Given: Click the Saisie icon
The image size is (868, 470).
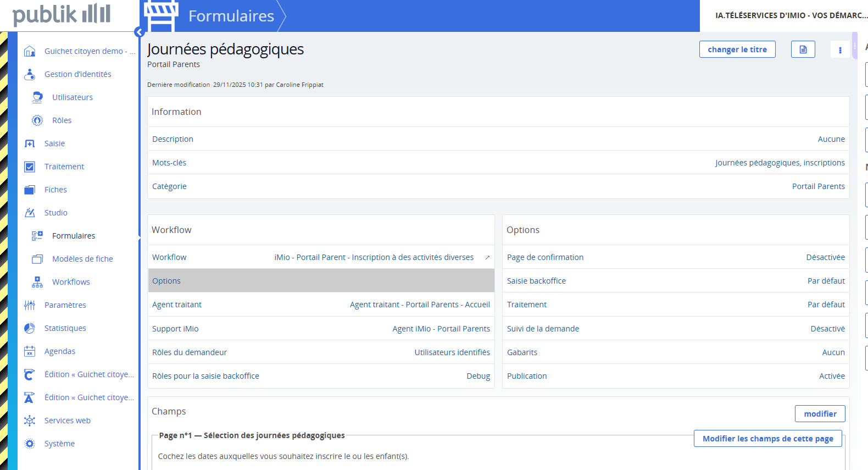Looking at the screenshot, I should pos(30,143).
